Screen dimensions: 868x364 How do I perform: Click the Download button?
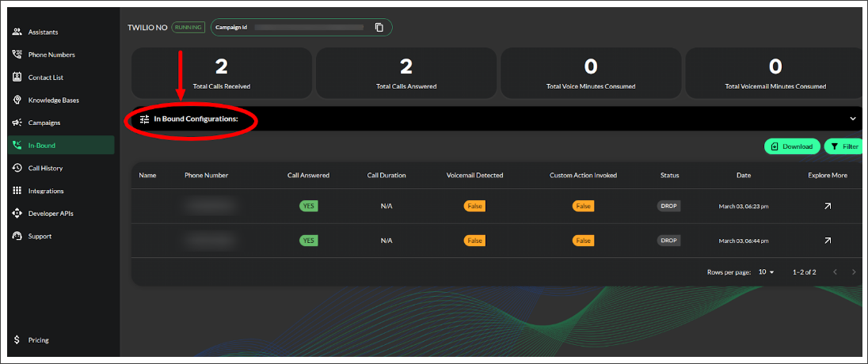click(792, 146)
